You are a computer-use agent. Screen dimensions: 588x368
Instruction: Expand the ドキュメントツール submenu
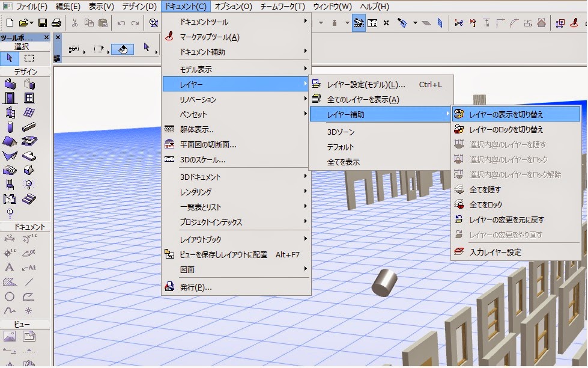point(236,22)
